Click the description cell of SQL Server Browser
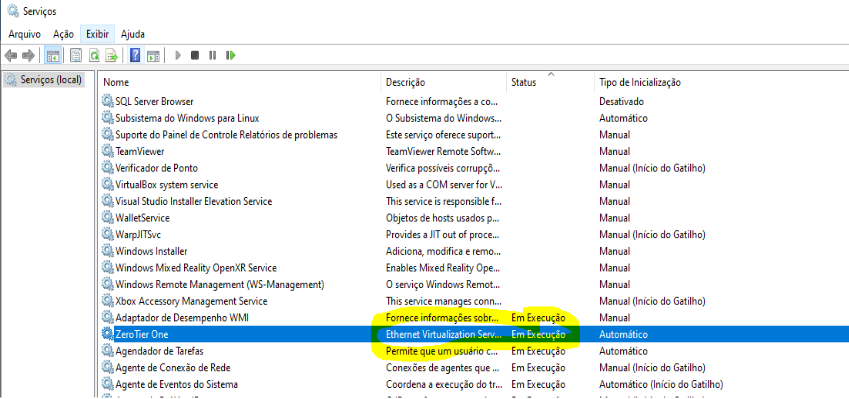The height and width of the screenshot is (399, 849). (x=441, y=101)
